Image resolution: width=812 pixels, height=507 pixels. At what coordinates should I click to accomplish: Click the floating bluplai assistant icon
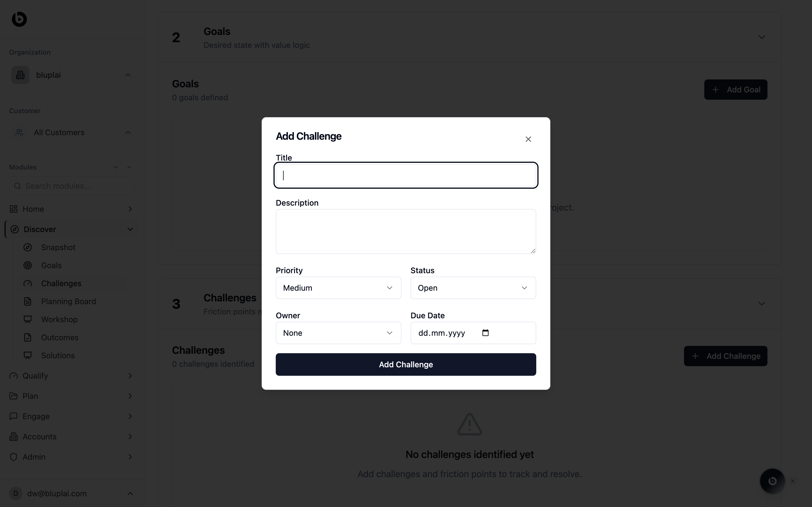point(772,481)
